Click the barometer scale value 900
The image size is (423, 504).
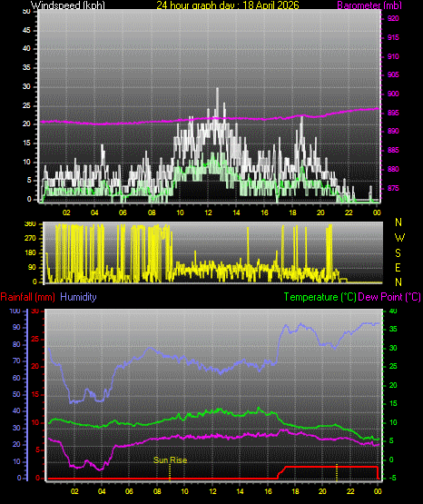[x=393, y=94]
